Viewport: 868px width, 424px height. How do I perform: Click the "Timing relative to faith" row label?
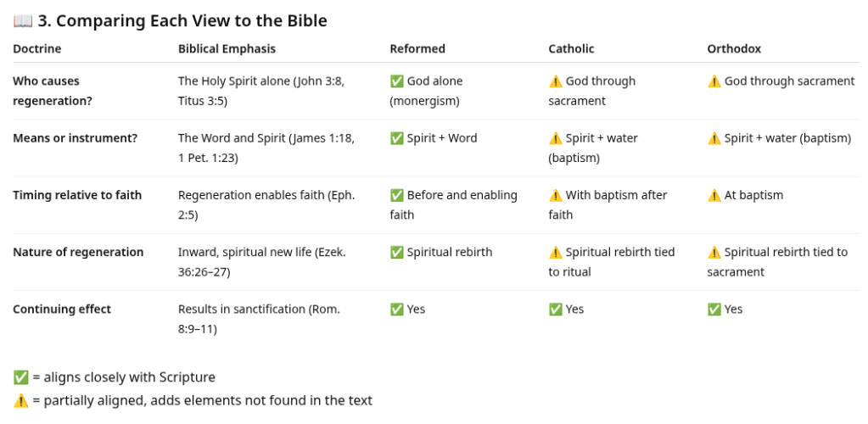tap(77, 195)
